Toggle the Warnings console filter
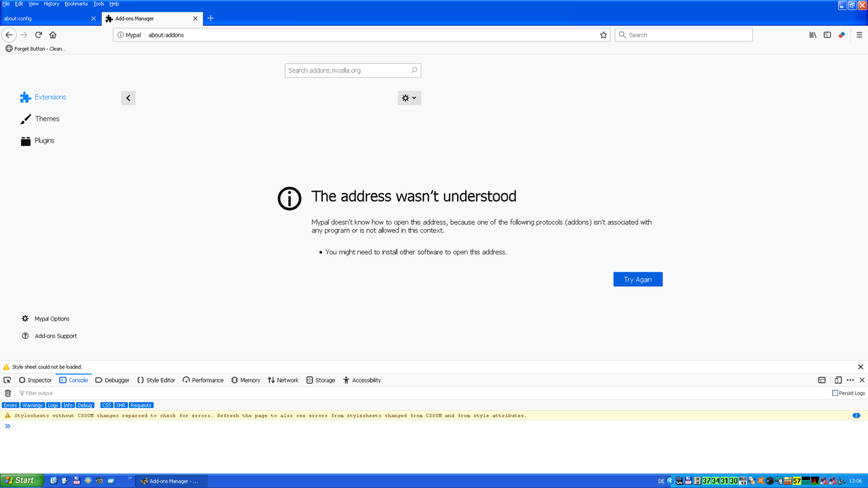Screen dimensions: 868x488 click(x=33, y=405)
